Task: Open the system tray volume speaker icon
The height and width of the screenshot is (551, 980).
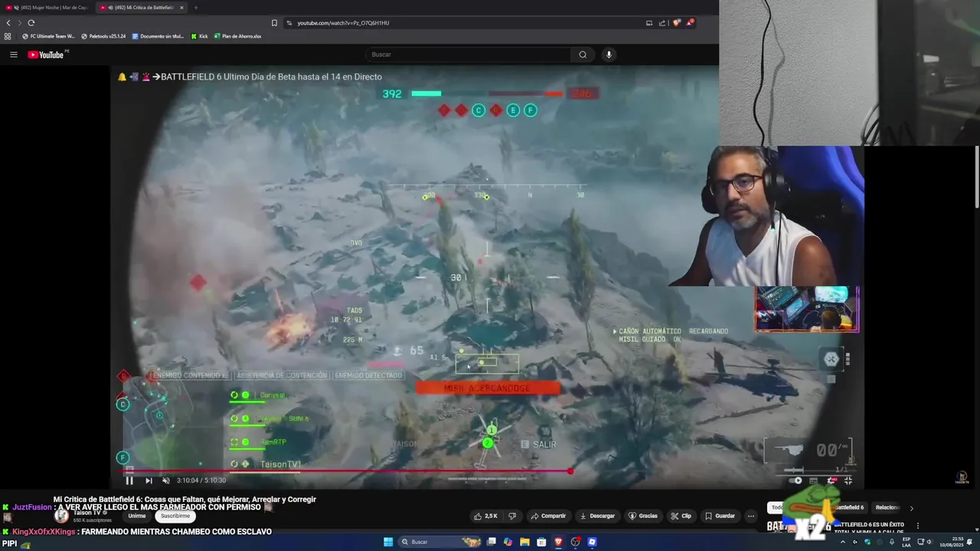Action: 929,542
